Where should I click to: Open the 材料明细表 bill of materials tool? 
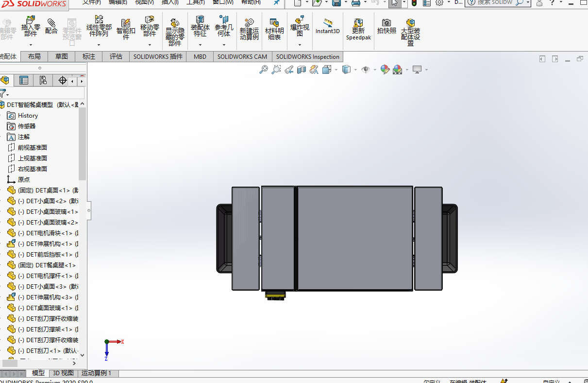tap(274, 30)
